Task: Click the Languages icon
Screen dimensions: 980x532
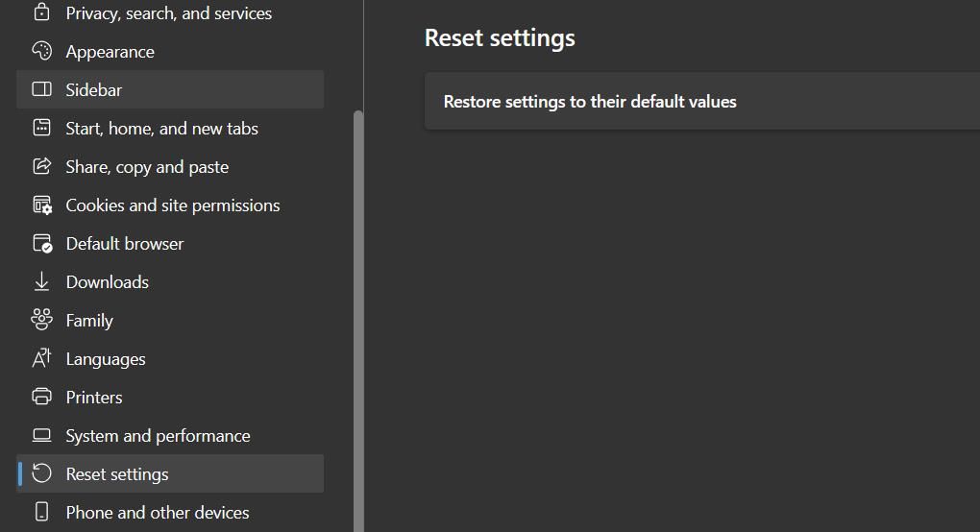Action: [41, 358]
